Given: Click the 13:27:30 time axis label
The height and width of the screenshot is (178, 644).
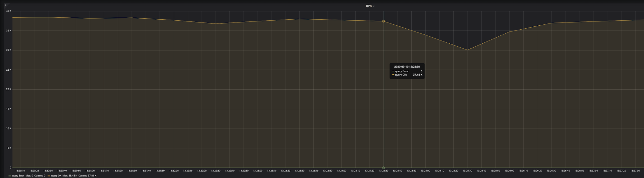Looking at the screenshot, I should click(x=635, y=171).
